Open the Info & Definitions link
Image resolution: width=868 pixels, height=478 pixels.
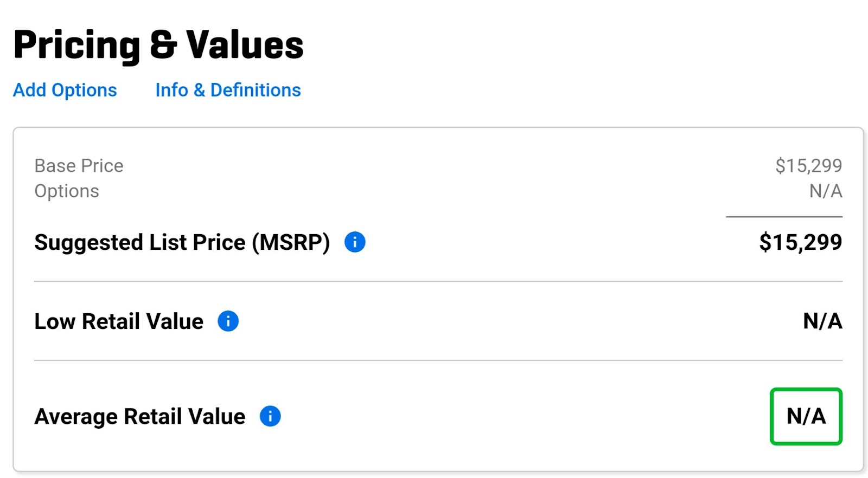(228, 90)
